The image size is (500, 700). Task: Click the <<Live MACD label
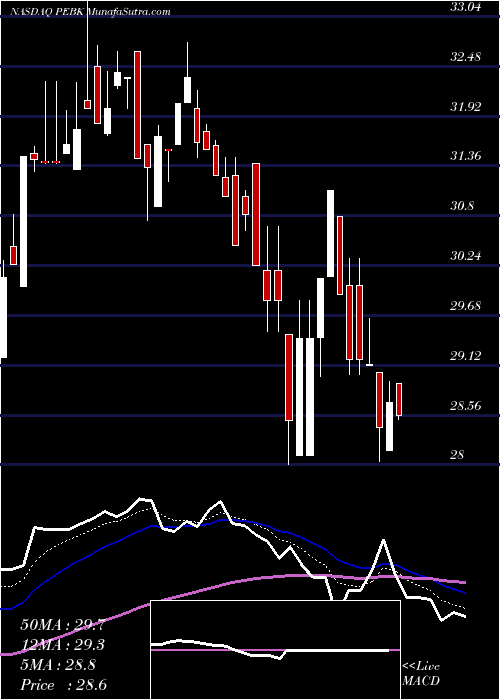pyautogui.click(x=421, y=674)
